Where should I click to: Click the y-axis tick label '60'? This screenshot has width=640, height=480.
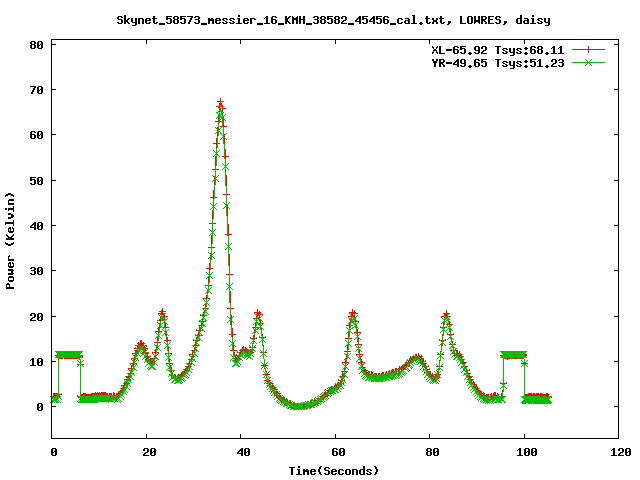[37, 135]
